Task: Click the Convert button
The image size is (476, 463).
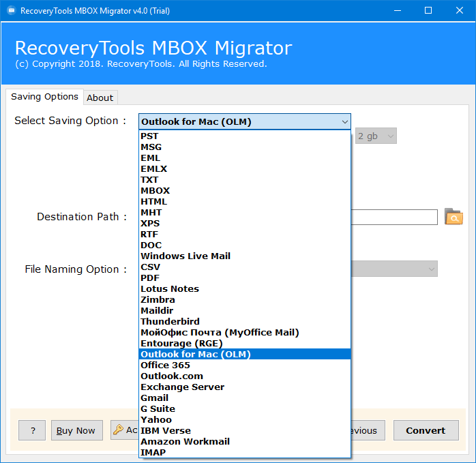Action: coord(426,430)
